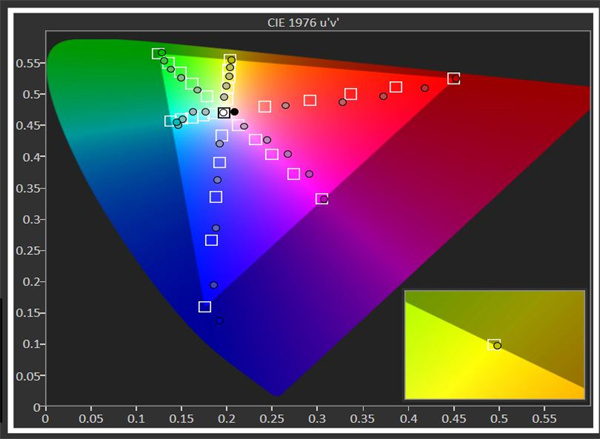
Task: Select the white point target square
Action: coord(224,113)
